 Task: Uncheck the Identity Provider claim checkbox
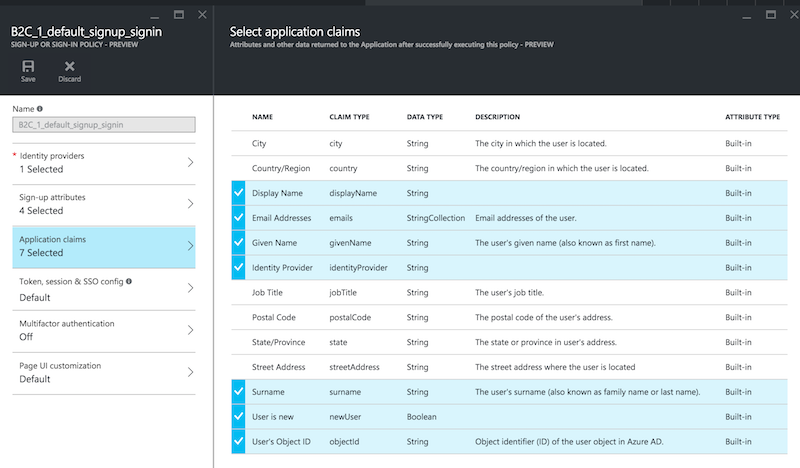(238, 267)
